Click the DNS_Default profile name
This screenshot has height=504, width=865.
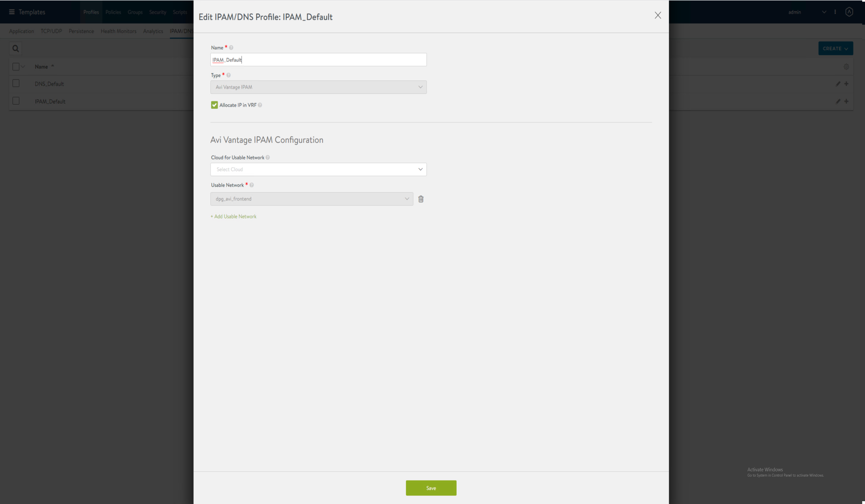tap(49, 84)
